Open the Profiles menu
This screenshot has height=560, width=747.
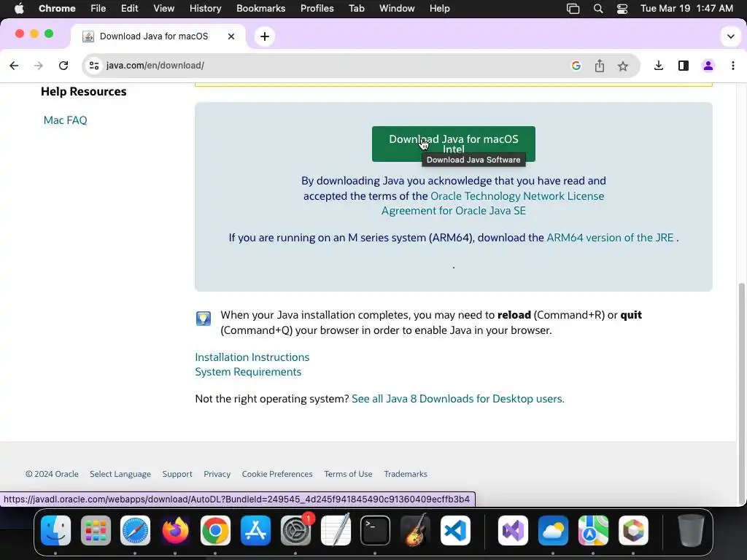click(x=317, y=9)
